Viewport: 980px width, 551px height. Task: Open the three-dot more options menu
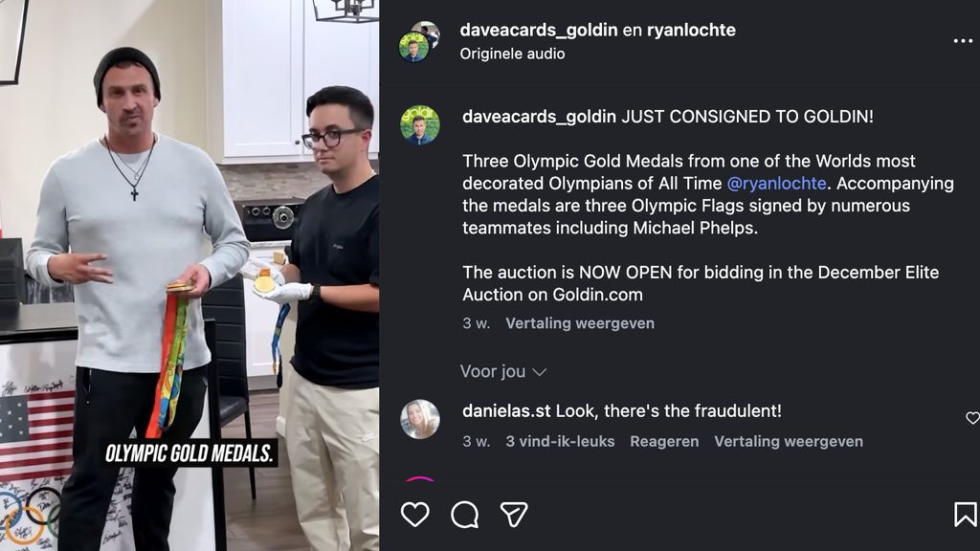(963, 41)
